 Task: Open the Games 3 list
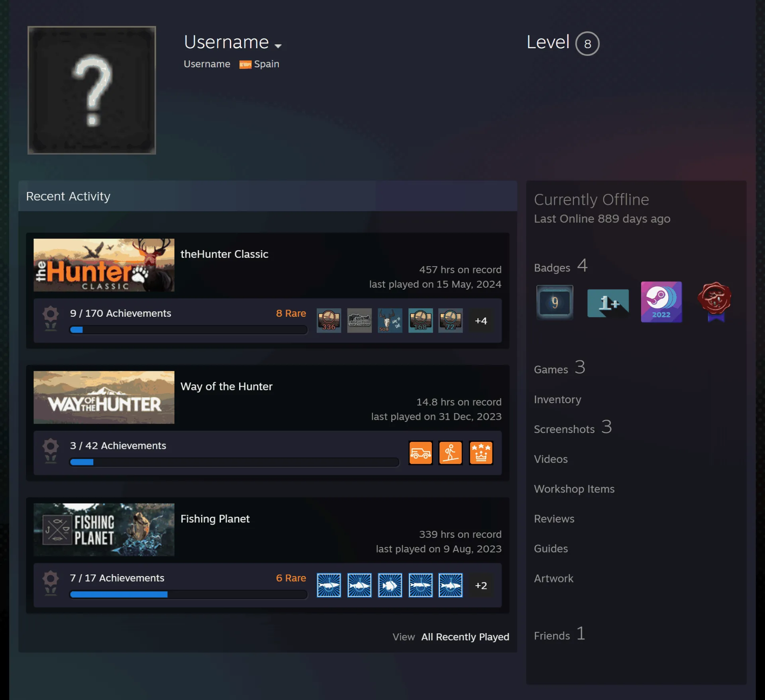tap(559, 368)
